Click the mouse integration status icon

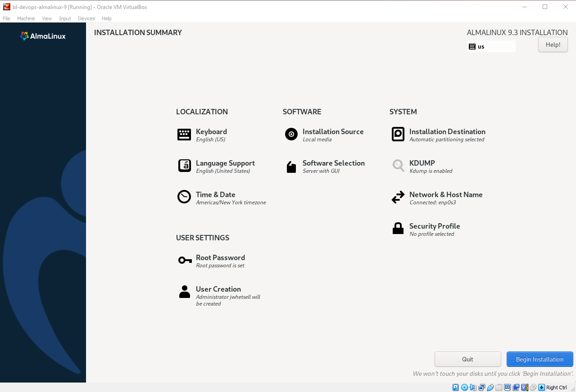coord(533,387)
